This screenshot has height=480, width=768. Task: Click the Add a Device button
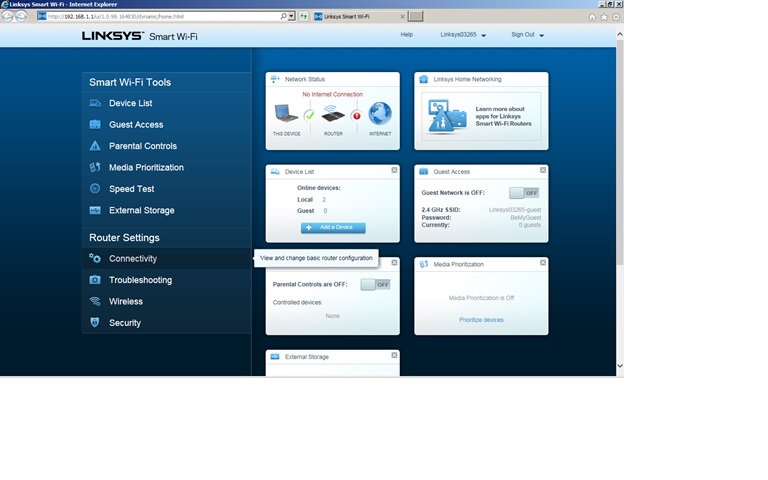333,228
